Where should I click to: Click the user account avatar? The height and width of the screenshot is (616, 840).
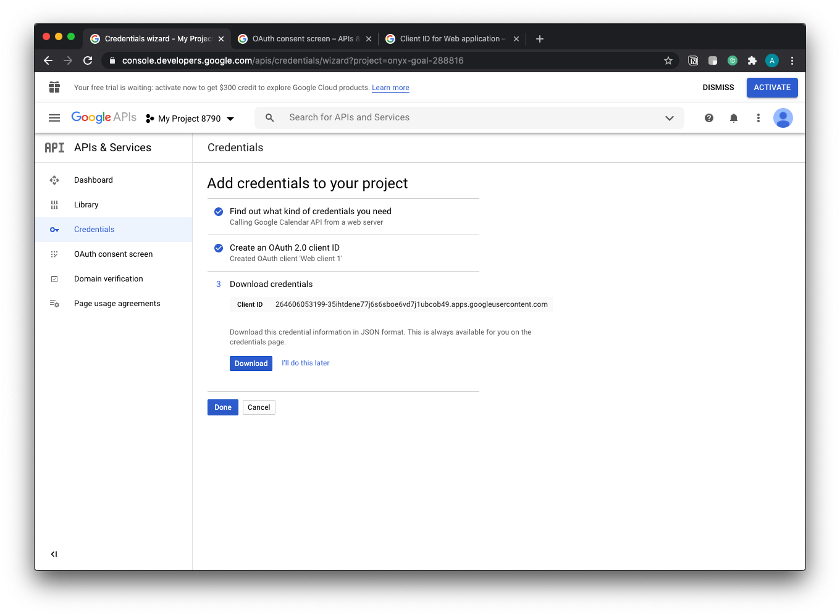point(783,118)
